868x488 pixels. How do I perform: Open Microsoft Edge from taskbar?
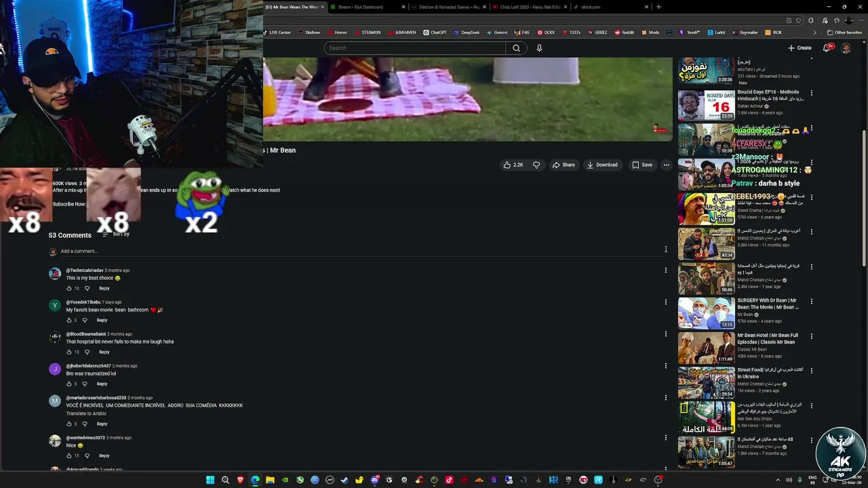click(x=255, y=481)
